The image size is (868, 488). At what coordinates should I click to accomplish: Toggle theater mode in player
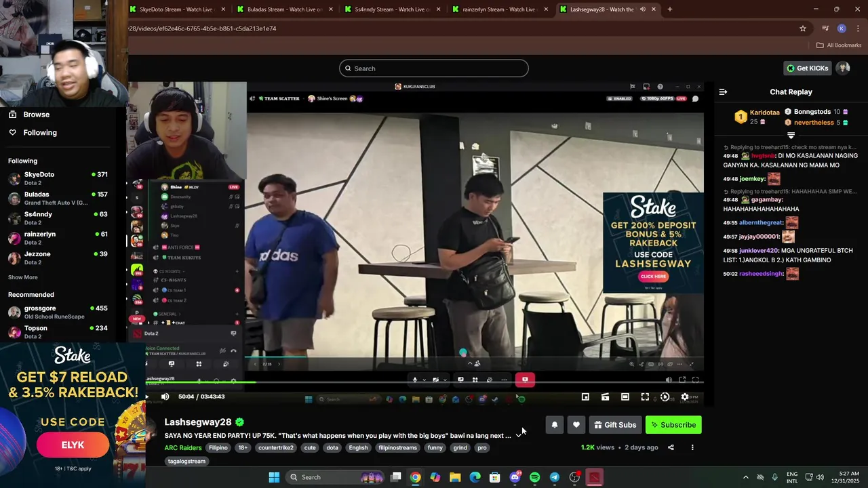click(625, 396)
